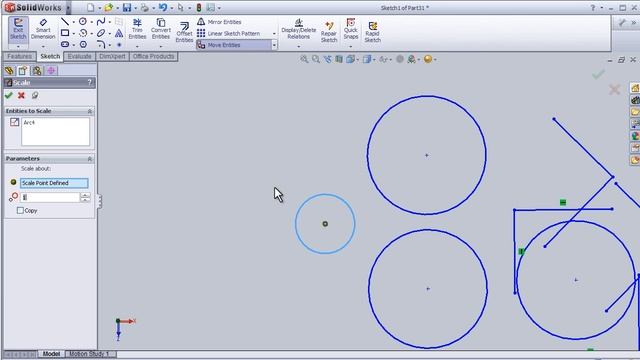Viewport: 640px width, 360px height.
Task: Select the Sketch Fillet tool
Action: [x=101, y=44]
